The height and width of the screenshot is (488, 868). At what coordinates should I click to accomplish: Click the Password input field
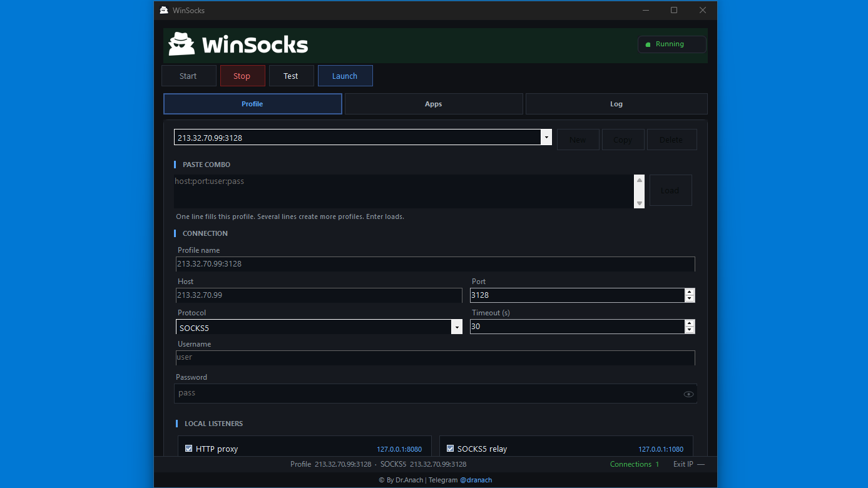436,394
